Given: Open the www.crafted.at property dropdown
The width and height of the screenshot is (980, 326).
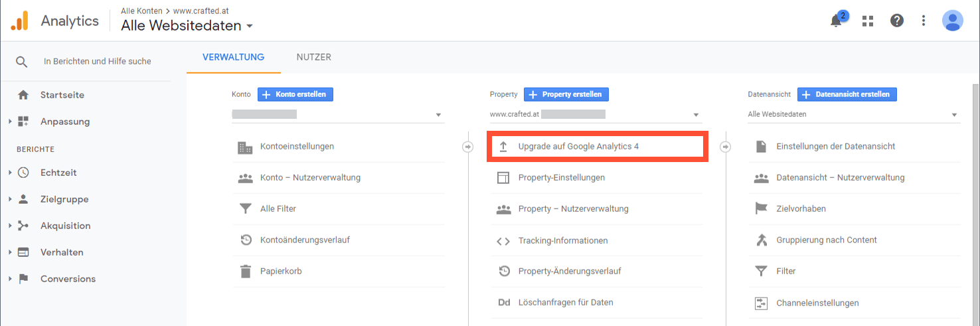Looking at the screenshot, I should 596,115.
